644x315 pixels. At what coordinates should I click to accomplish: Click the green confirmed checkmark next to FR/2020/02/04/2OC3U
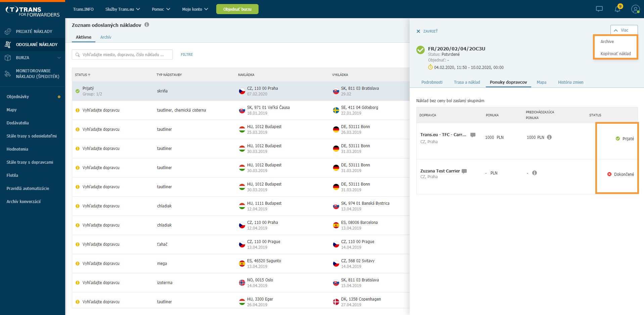pos(420,50)
